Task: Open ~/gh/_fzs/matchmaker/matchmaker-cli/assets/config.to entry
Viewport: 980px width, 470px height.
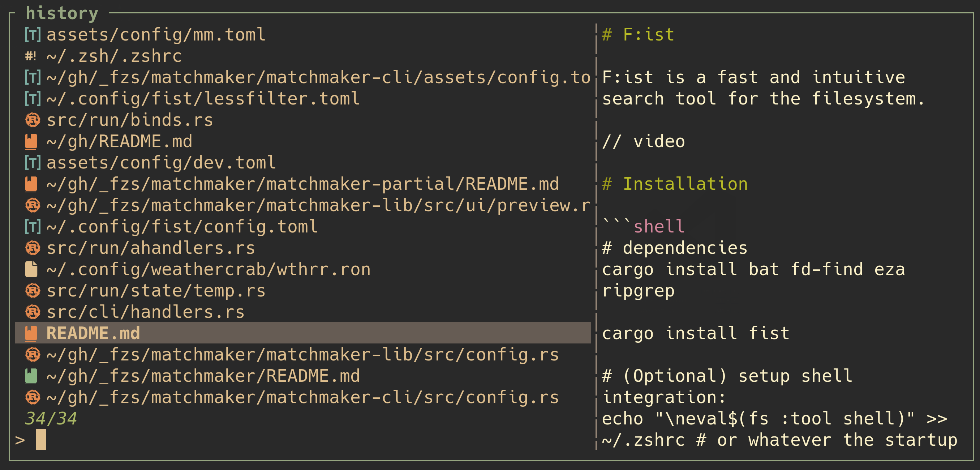Action: pyautogui.click(x=303, y=77)
